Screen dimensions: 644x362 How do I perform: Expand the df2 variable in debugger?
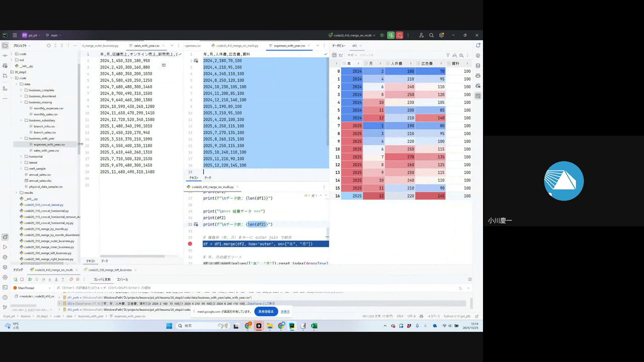point(59,304)
